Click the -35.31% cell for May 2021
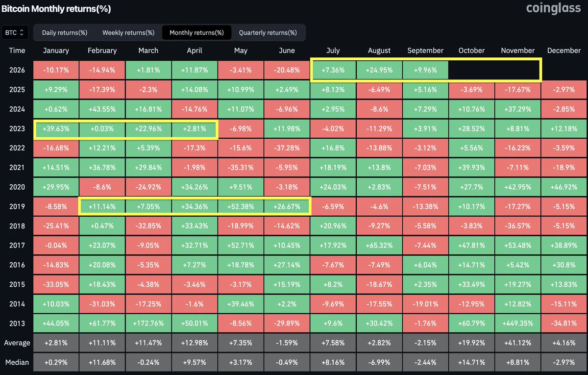Viewport: 588px width, 375px height. tap(241, 168)
